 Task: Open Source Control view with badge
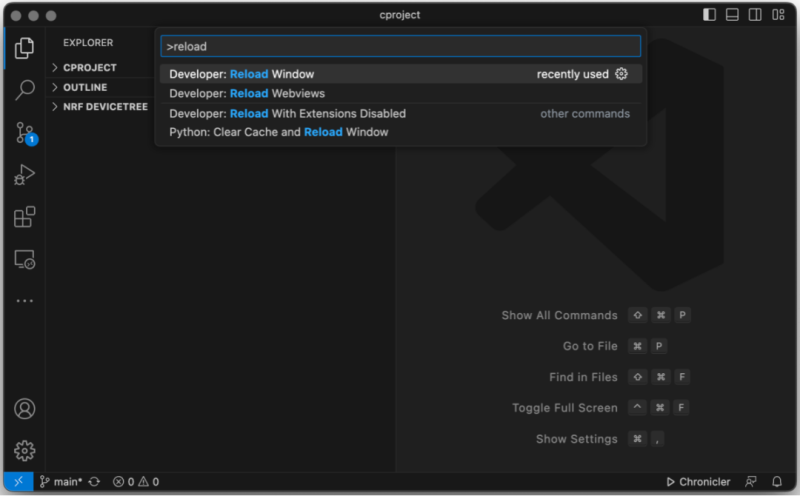[x=25, y=133]
